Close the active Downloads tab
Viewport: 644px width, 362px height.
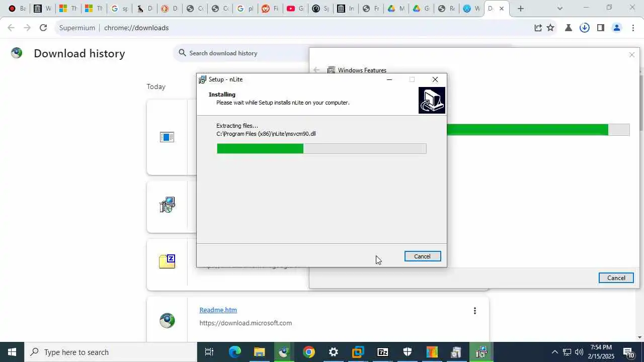click(x=501, y=9)
